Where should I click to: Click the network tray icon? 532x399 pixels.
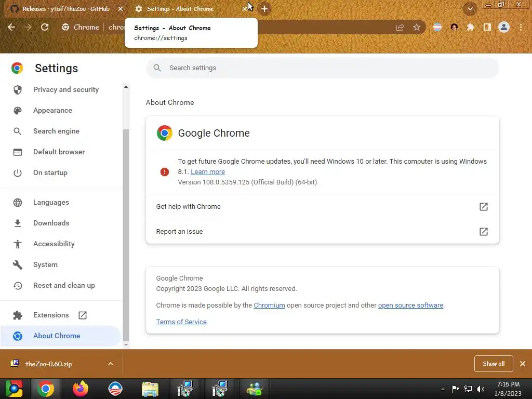click(468, 389)
